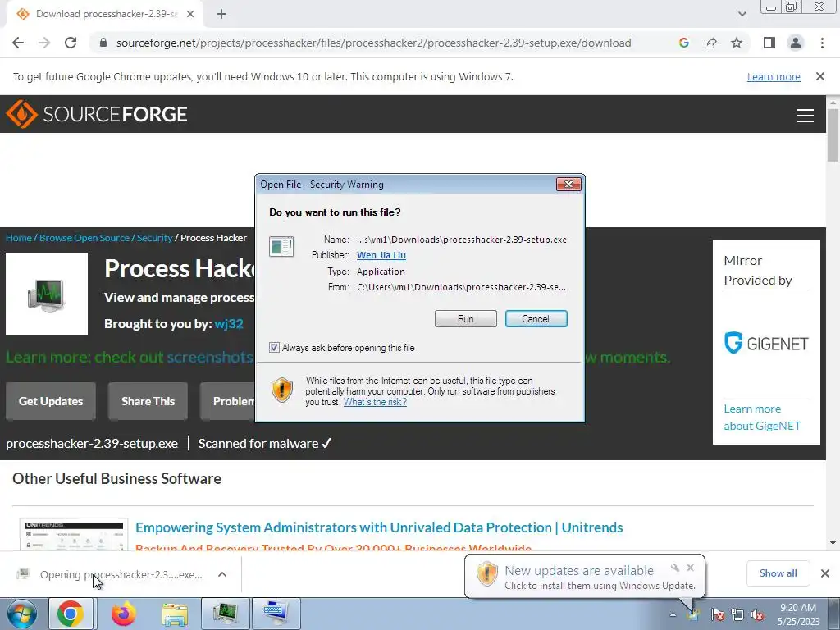The image size is (840, 630).
Task: Click the Google icon in the address bar
Action: tap(683, 43)
